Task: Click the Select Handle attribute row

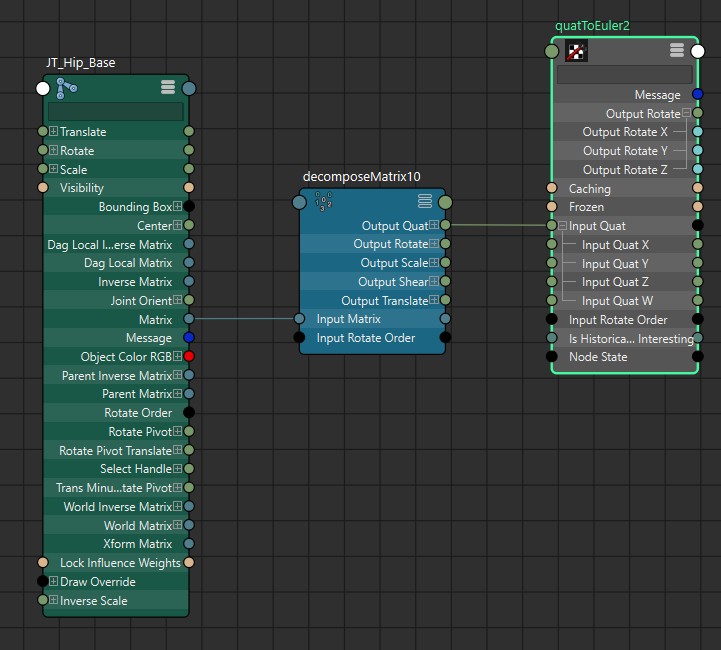Action: point(116,469)
